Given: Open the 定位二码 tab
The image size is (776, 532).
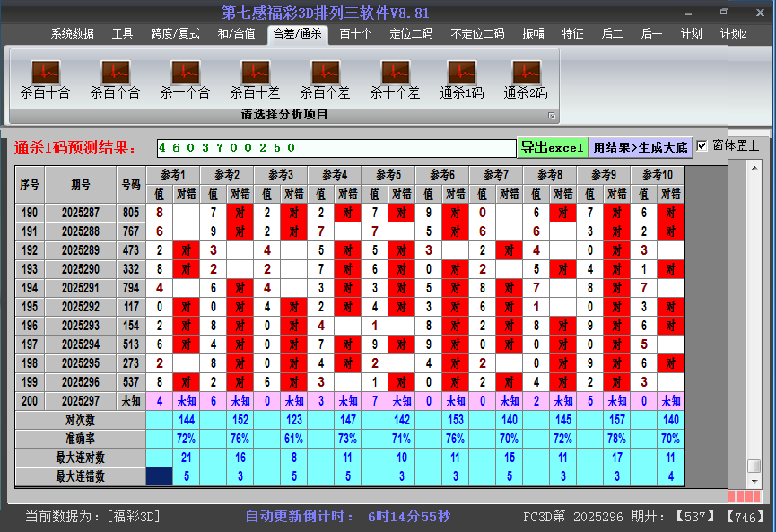Looking at the screenshot, I should pos(411,34).
